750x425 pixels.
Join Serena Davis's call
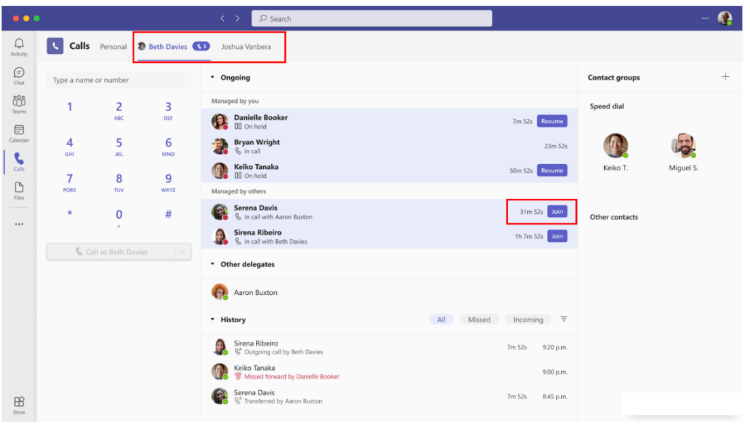click(x=557, y=211)
